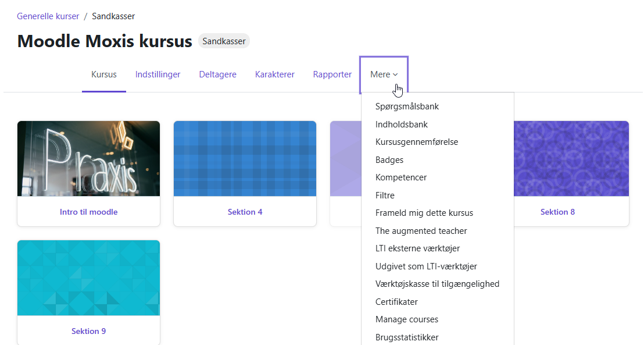Click the Sektion 9 course thumbnail image
The image size is (644, 345).
tap(88, 278)
